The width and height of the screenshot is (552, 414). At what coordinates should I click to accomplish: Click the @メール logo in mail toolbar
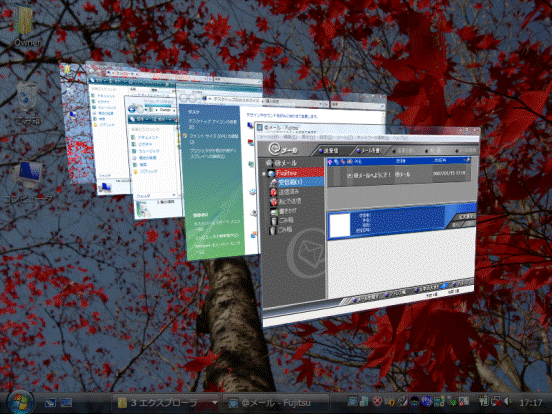284,150
